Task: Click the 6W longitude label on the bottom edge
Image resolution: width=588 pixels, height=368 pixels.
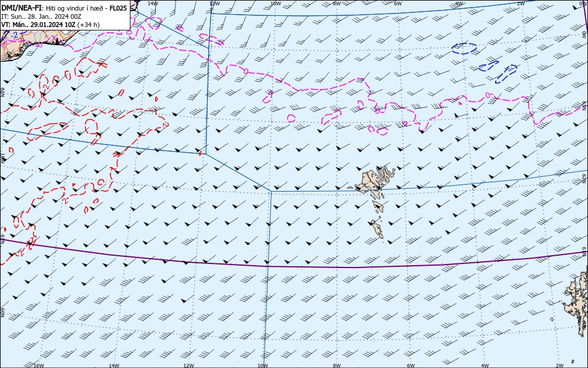Action: pyautogui.click(x=411, y=366)
